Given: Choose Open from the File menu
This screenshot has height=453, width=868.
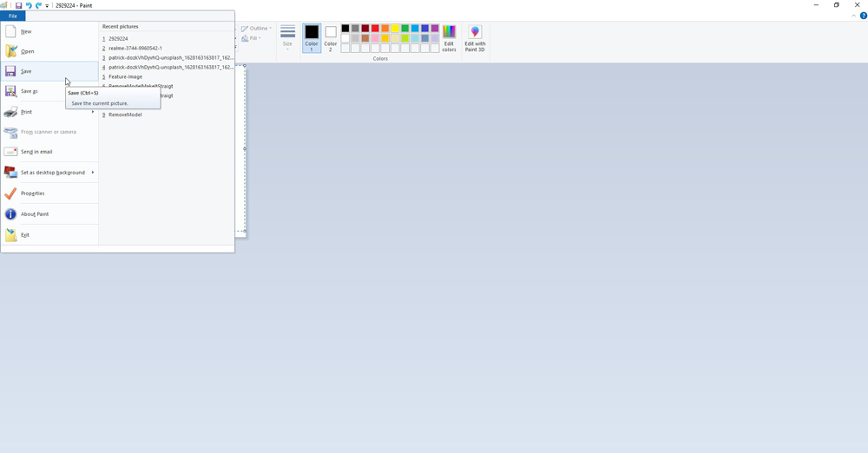Looking at the screenshot, I should point(49,51).
